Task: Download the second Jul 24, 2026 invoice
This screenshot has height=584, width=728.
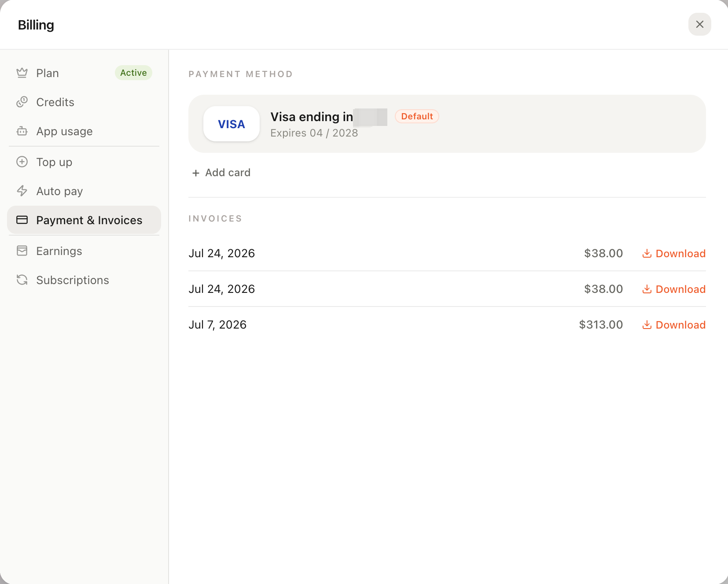Action: [x=674, y=289]
